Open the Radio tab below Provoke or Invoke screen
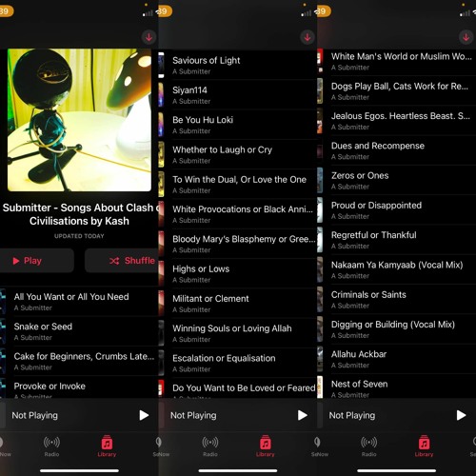This screenshot has width=476, height=476. [x=51, y=446]
